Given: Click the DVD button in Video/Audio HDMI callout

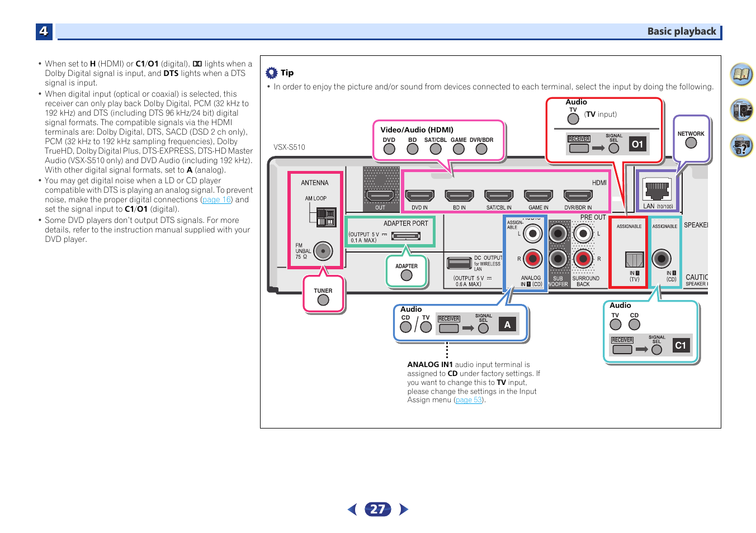Looking at the screenshot, I should coord(389,149).
